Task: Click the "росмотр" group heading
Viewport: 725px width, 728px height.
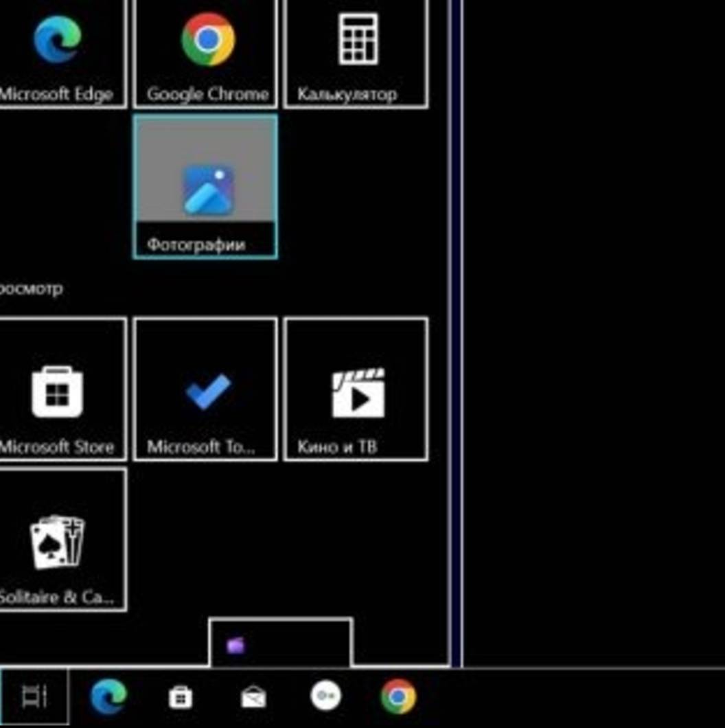Action: 31,288
